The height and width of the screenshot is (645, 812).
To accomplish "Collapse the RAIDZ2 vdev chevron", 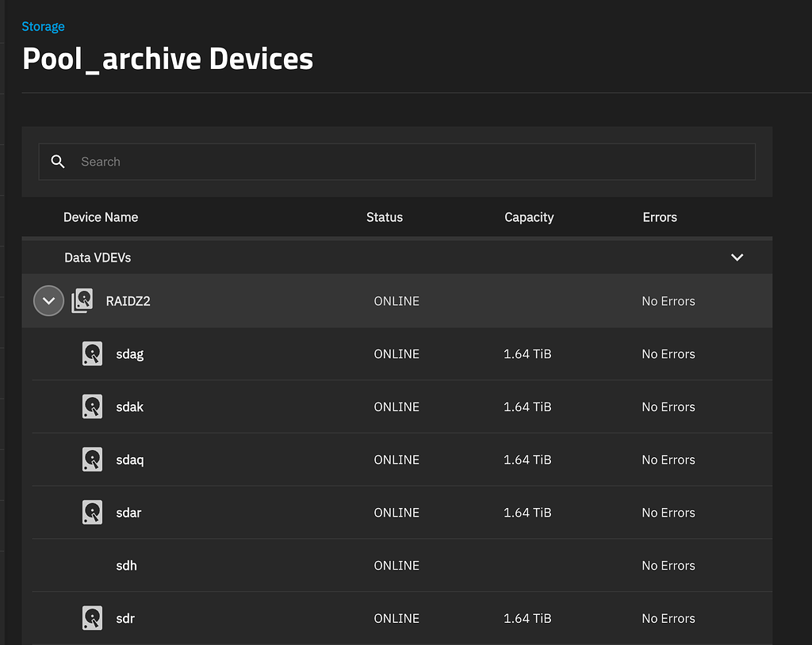I will 48,300.
